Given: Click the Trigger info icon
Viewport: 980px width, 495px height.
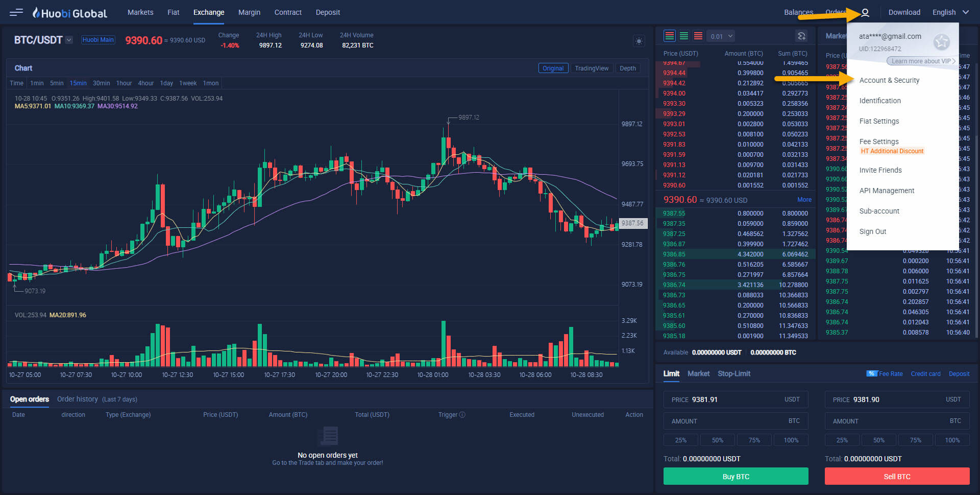Looking at the screenshot, I should pos(462,415).
